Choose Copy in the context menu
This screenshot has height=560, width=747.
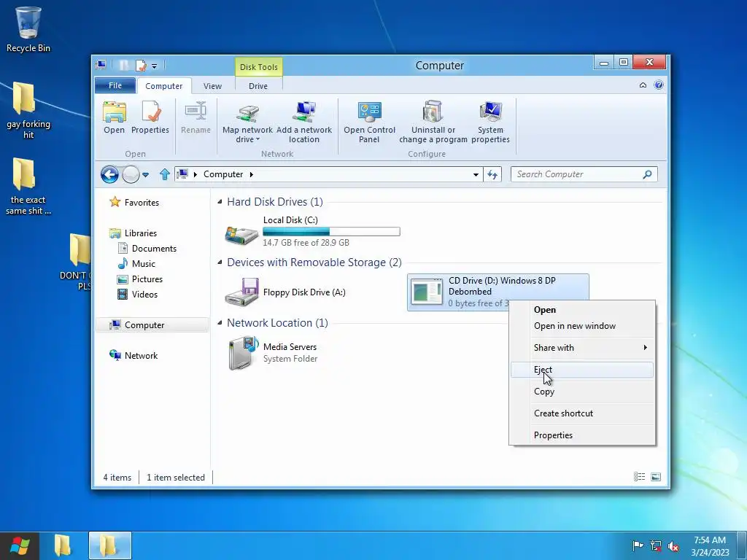[x=582, y=392]
